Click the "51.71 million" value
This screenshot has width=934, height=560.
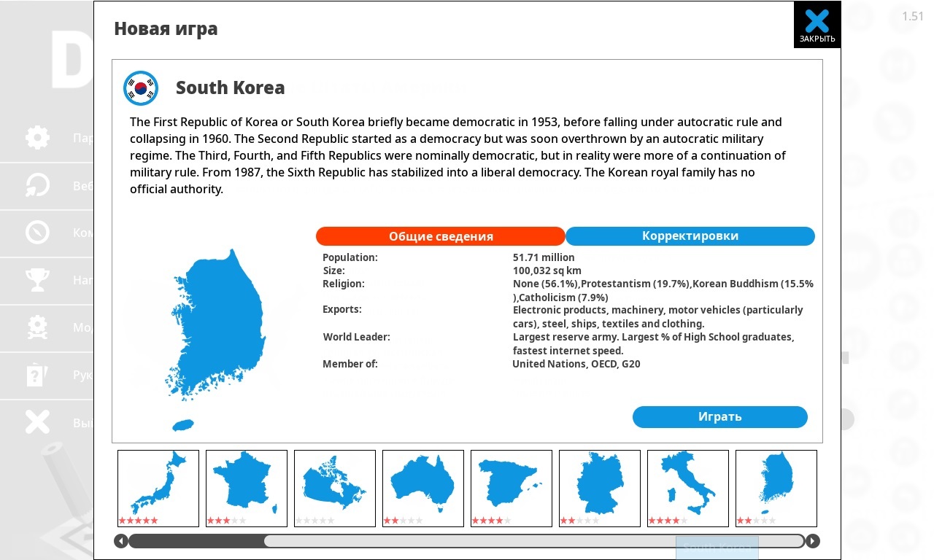[x=544, y=257]
